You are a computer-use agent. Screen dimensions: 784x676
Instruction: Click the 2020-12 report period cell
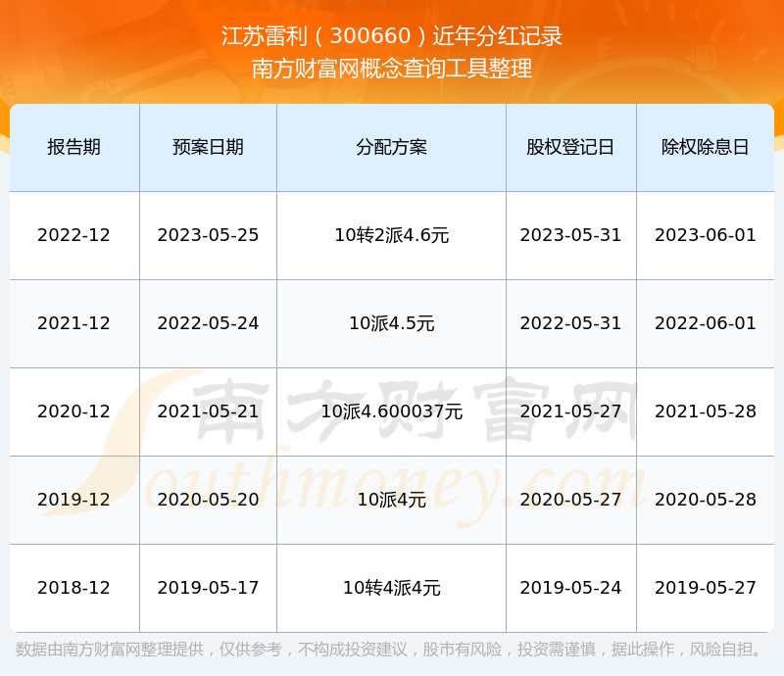(73, 410)
